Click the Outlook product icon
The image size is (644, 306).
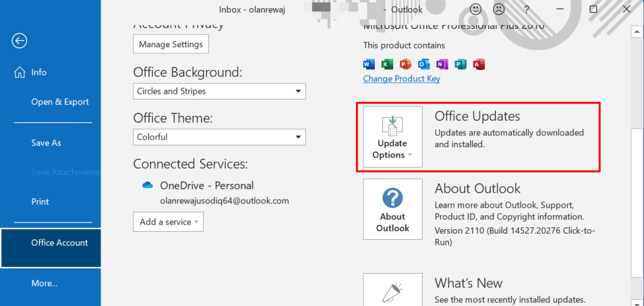424,64
